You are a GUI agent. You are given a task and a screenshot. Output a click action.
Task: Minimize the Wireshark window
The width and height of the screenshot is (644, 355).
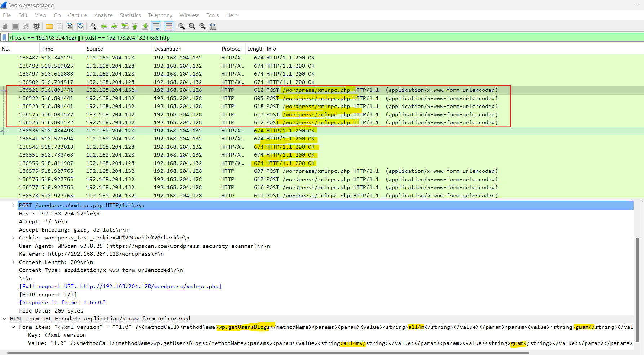pos(637,5)
